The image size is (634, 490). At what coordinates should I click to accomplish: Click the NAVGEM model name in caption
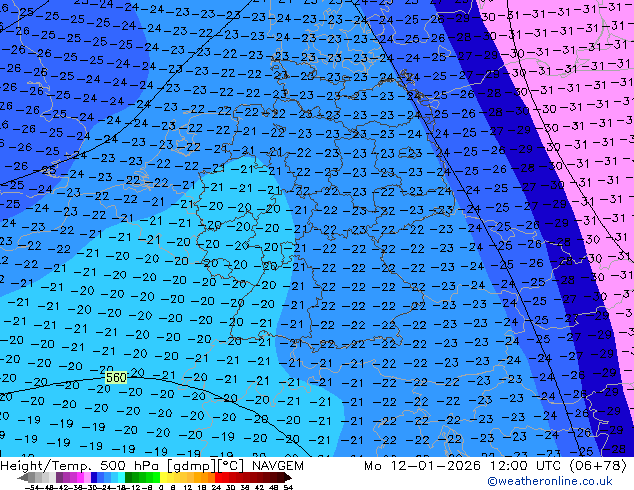coord(277,466)
